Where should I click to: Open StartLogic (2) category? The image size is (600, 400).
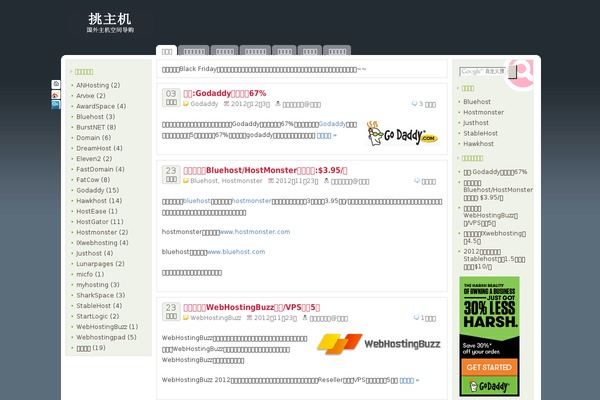pos(98,316)
